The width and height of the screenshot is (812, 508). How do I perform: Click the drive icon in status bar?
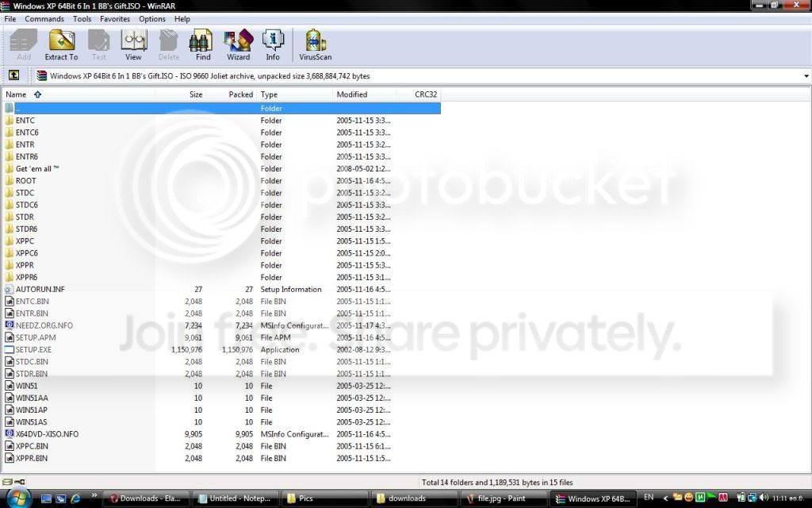coord(7,482)
